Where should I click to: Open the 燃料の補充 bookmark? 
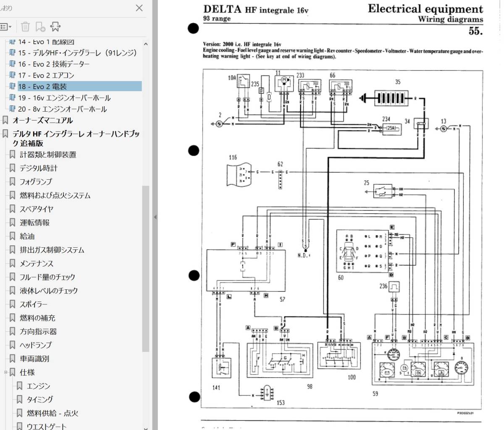38,318
